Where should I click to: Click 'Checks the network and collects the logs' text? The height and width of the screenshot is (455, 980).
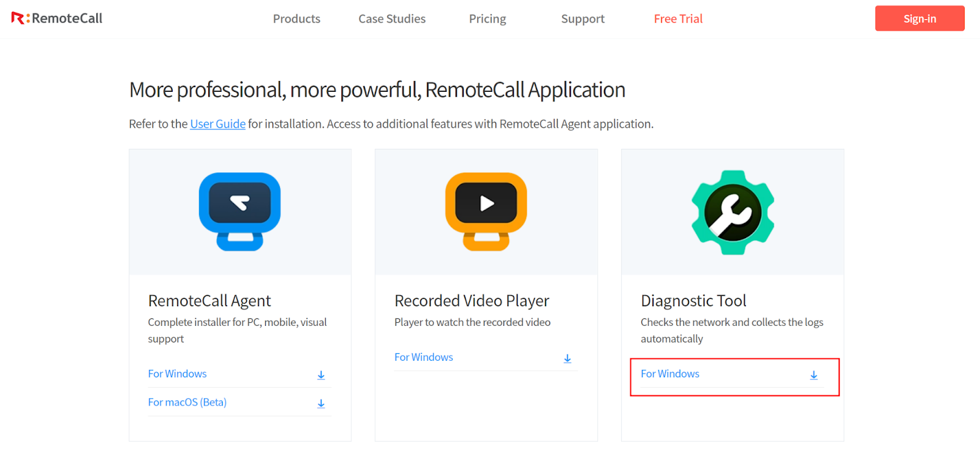(732, 322)
